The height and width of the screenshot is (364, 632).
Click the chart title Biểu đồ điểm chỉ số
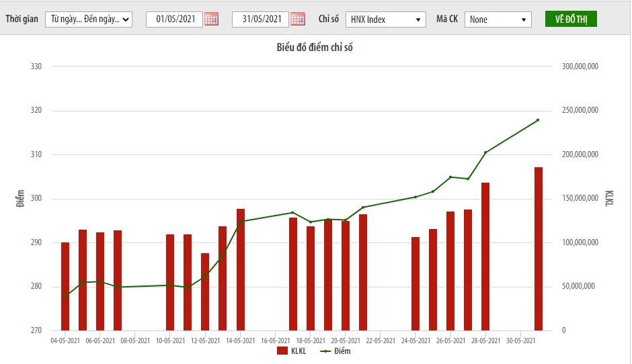tap(315, 48)
